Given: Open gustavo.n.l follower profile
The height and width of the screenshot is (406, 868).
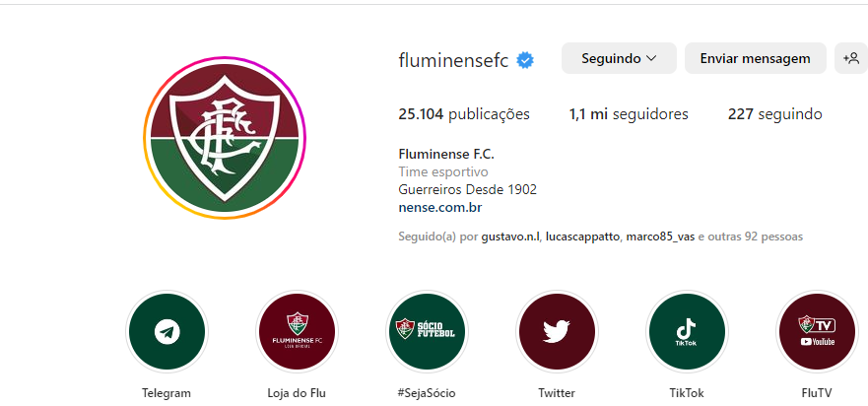Looking at the screenshot, I should (509, 237).
